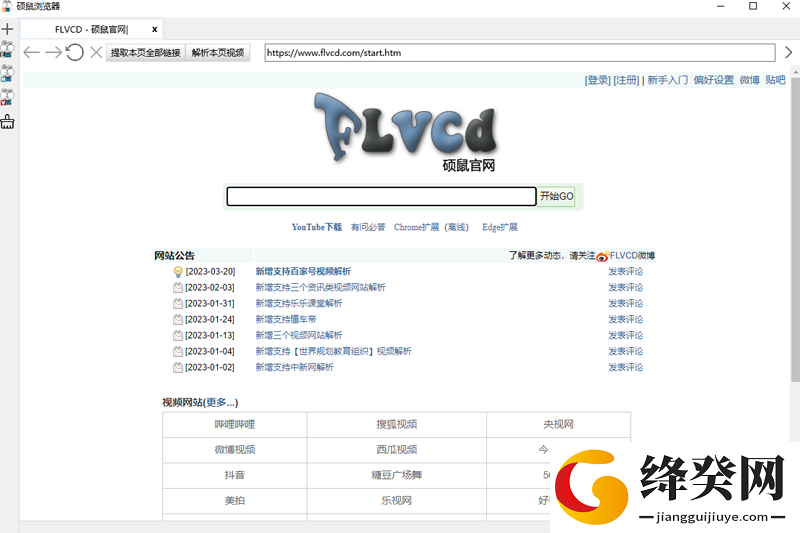Click the 开始GO button
This screenshot has width=800, height=533.
(x=557, y=196)
